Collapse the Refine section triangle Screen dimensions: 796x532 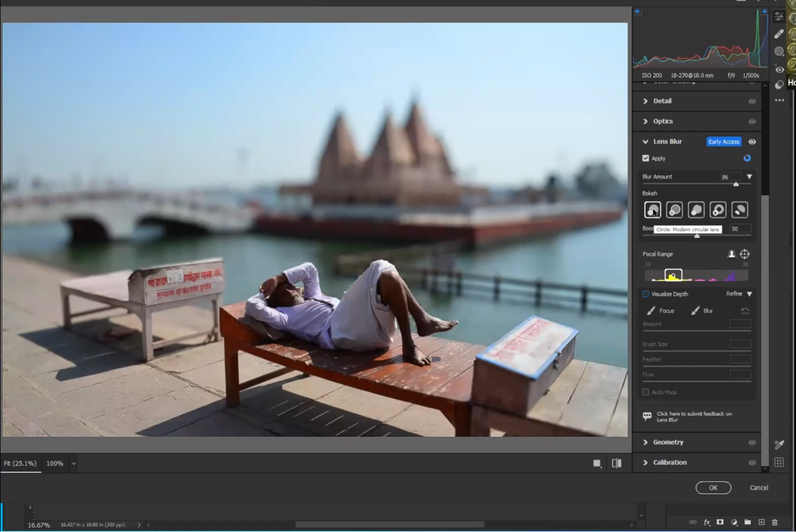(749, 294)
